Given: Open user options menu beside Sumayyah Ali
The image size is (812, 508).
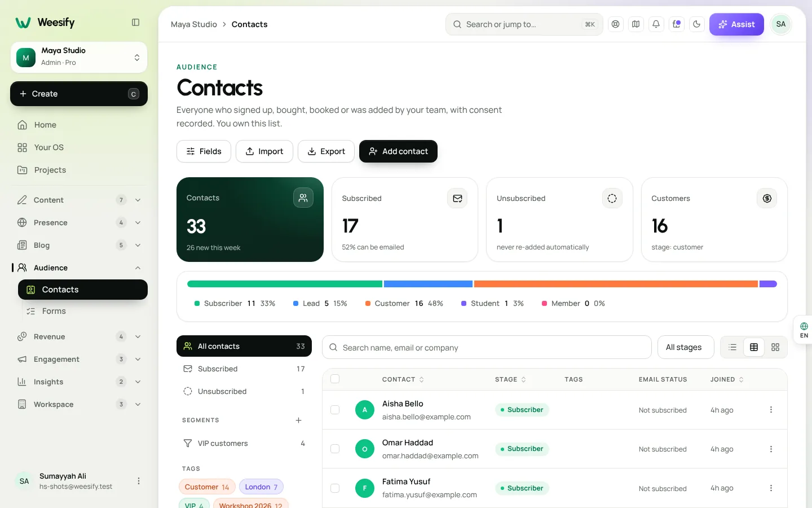Looking at the screenshot, I should tap(139, 481).
